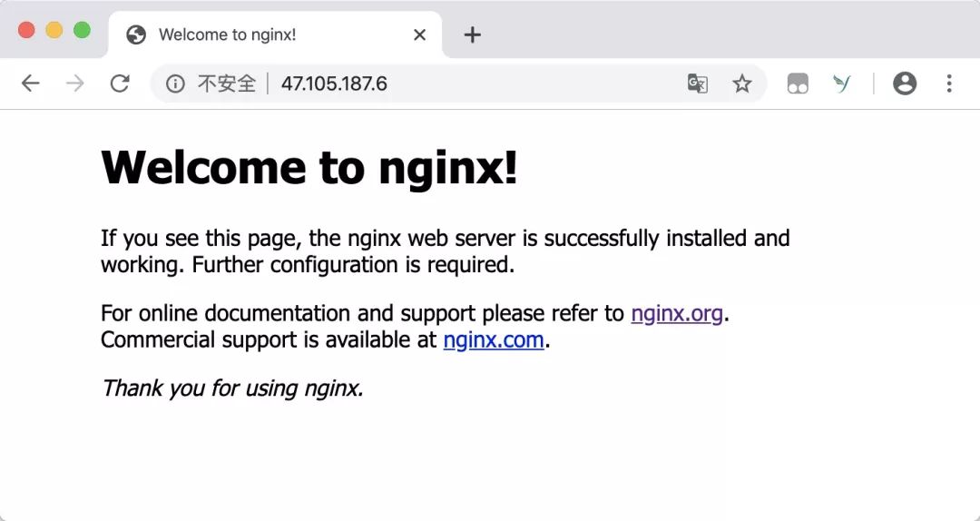
Task: Click the green leaf extension icon
Action: 842,84
